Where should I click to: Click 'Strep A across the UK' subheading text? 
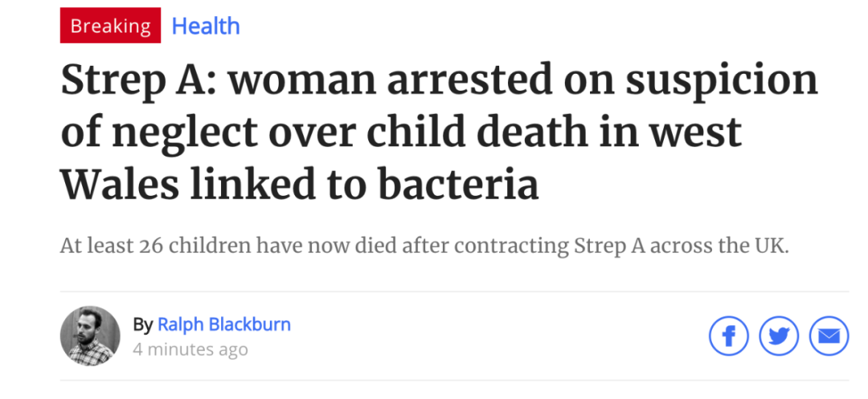click(681, 246)
